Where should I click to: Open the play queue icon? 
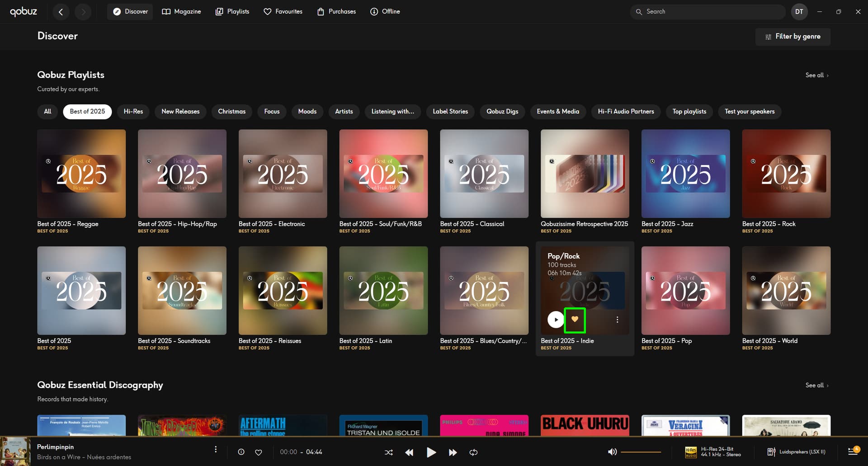tap(853, 452)
